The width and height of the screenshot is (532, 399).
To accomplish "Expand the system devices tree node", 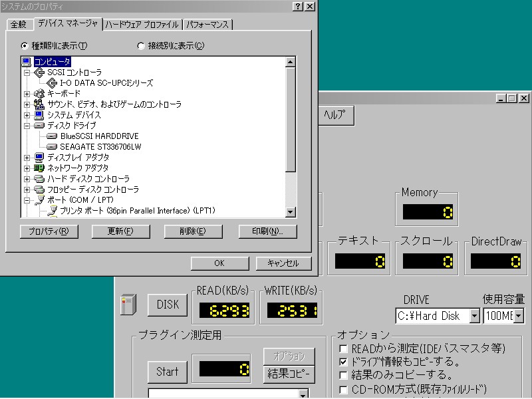I will (27, 115).
